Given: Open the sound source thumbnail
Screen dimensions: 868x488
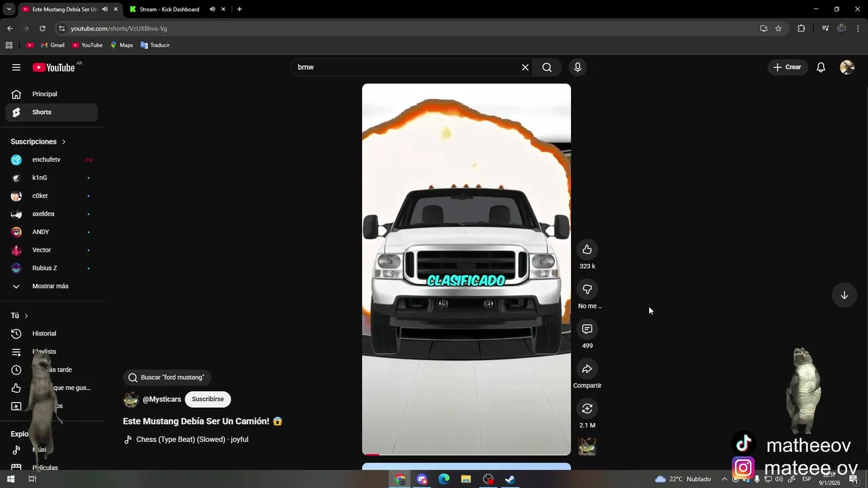Looking at the screenshot, I should point(587,446).
